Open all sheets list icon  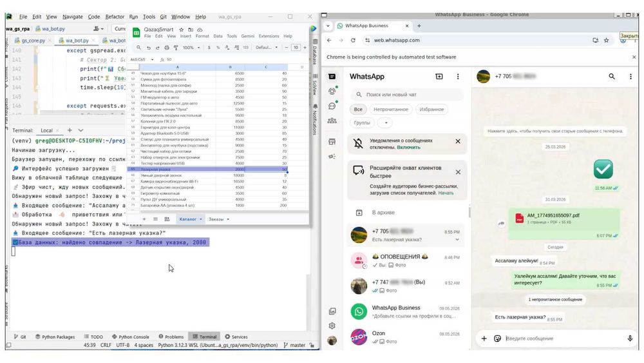(155, 219)
